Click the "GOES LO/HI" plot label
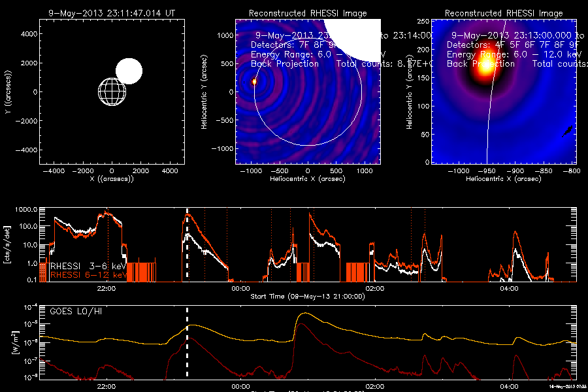Screen dimensions: 588x392 (76, 312)
